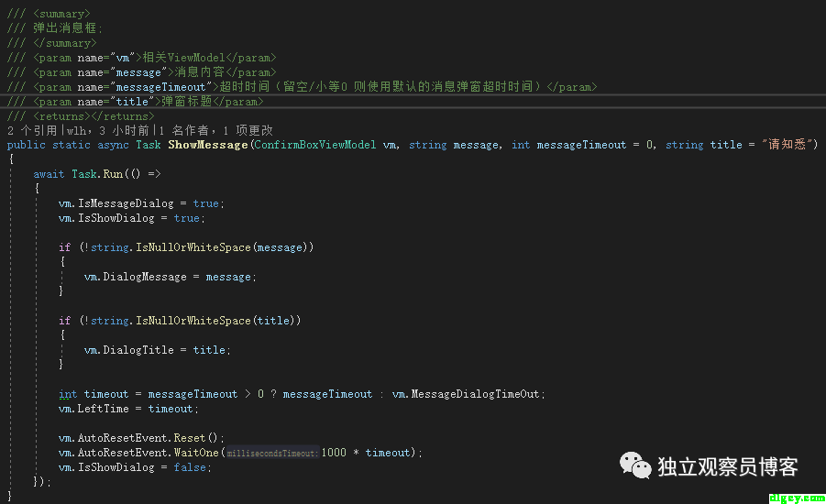Click the MessageDialogTimeOut property
This screenshot has width=826, height=504.
click(x=475, y=394)
